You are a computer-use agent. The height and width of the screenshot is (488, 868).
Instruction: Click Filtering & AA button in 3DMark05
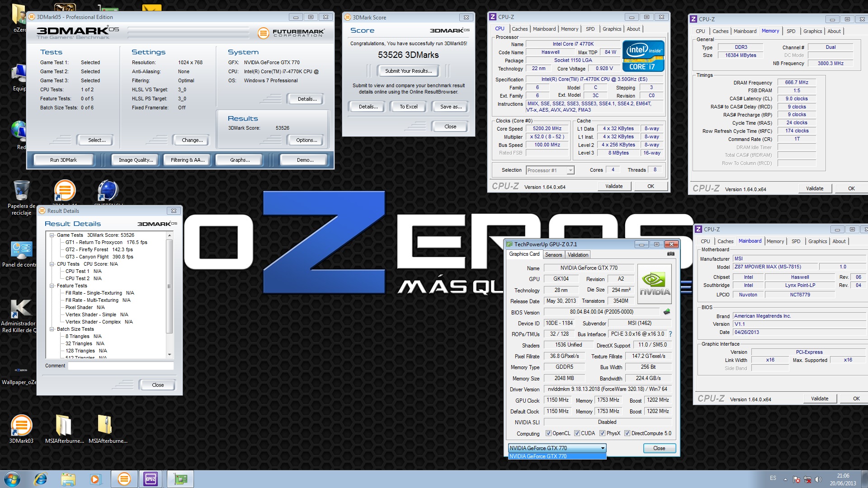pyautogui.click(x=188, y=160)
